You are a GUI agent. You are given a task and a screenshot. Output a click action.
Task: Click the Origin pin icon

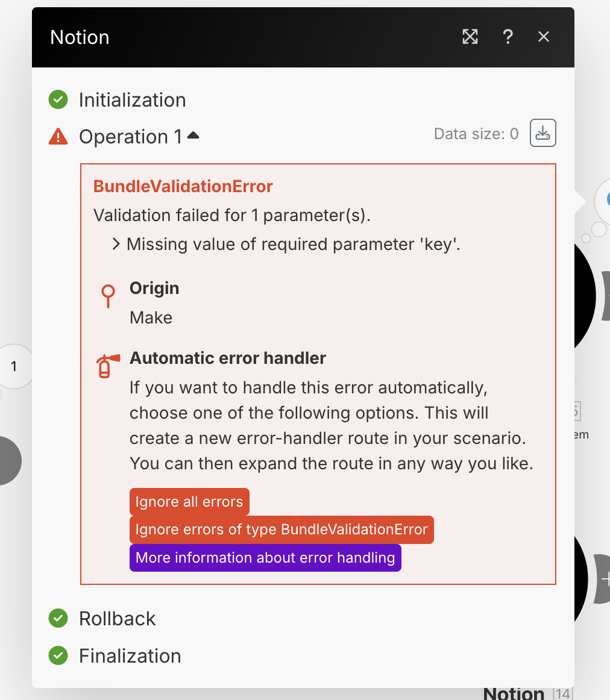108,296
